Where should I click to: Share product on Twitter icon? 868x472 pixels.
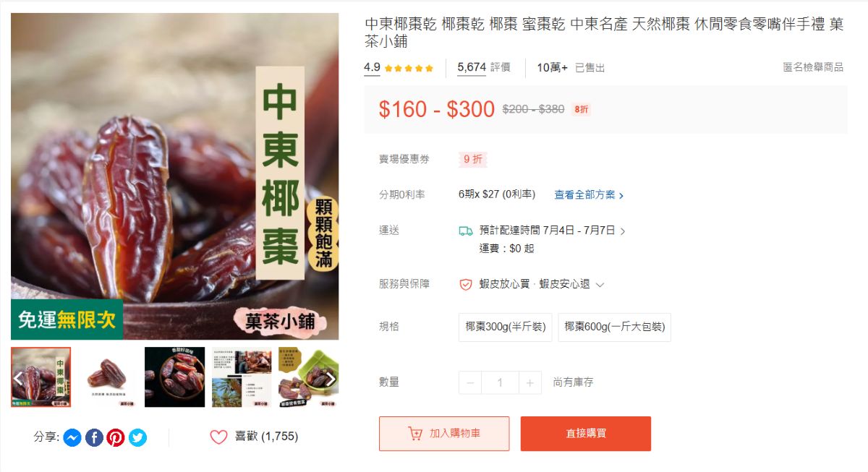137,437
